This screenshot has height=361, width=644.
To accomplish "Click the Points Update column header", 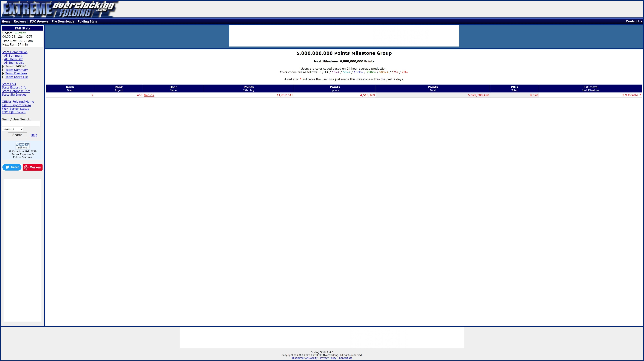I will pos(335,89).
